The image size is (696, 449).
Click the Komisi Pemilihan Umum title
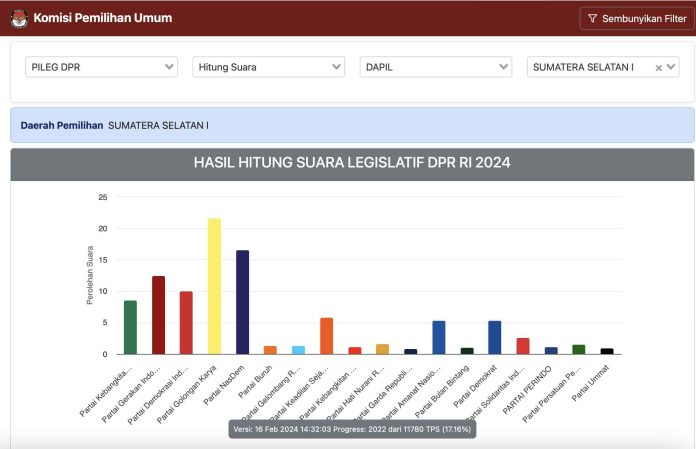click(x=103, y=18)
